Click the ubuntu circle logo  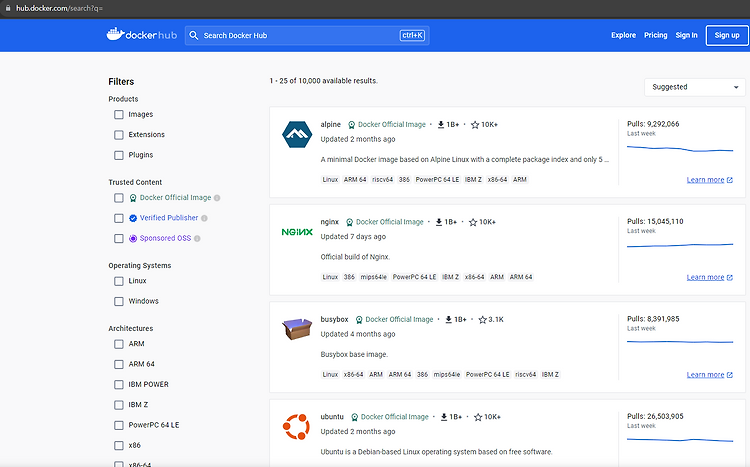click(x=297, y=426)
